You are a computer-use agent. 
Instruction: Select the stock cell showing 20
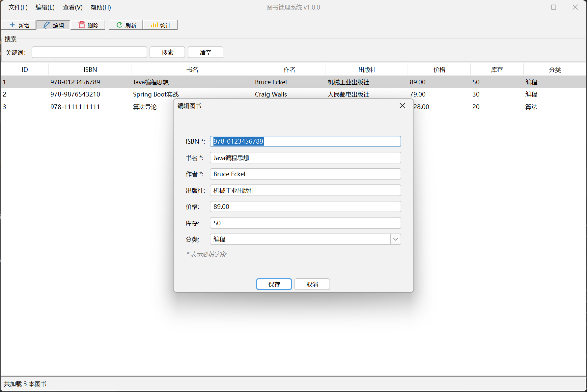tap(476, 107)
